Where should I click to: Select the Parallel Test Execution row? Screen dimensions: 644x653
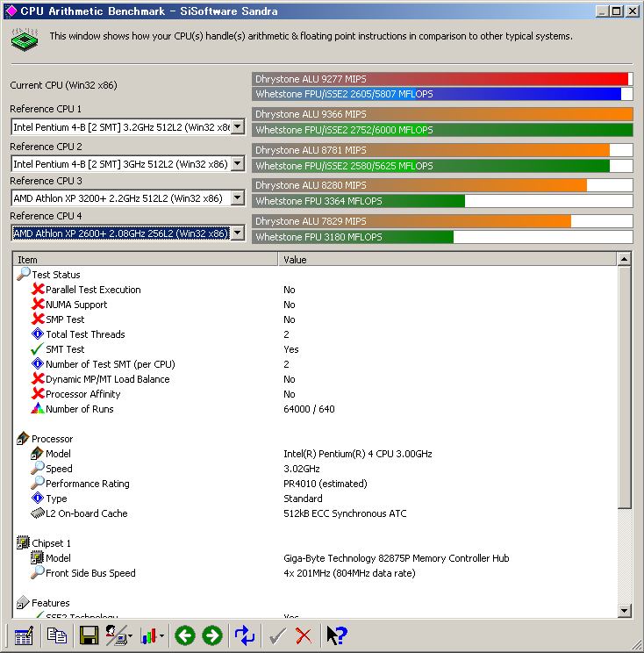pyautogui.click(x=93, y=290)
